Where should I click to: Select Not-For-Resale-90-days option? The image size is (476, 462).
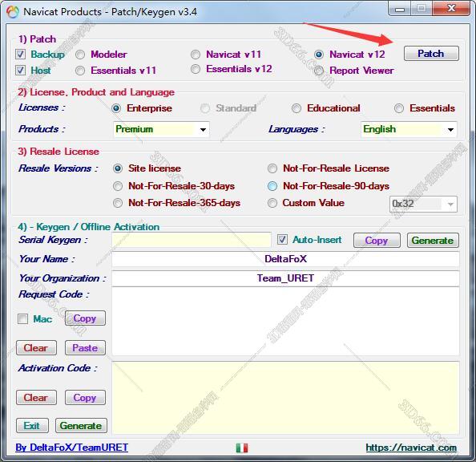coord(272,186)
